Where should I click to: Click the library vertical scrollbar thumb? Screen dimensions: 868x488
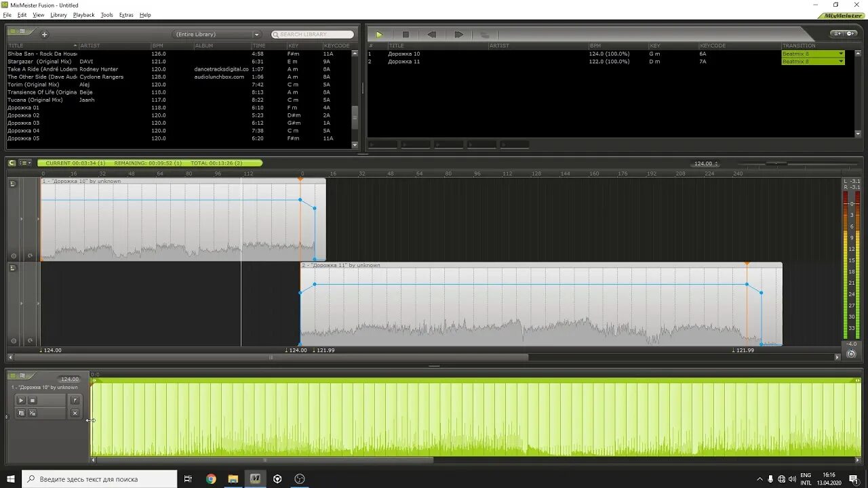tap(355, 117)
